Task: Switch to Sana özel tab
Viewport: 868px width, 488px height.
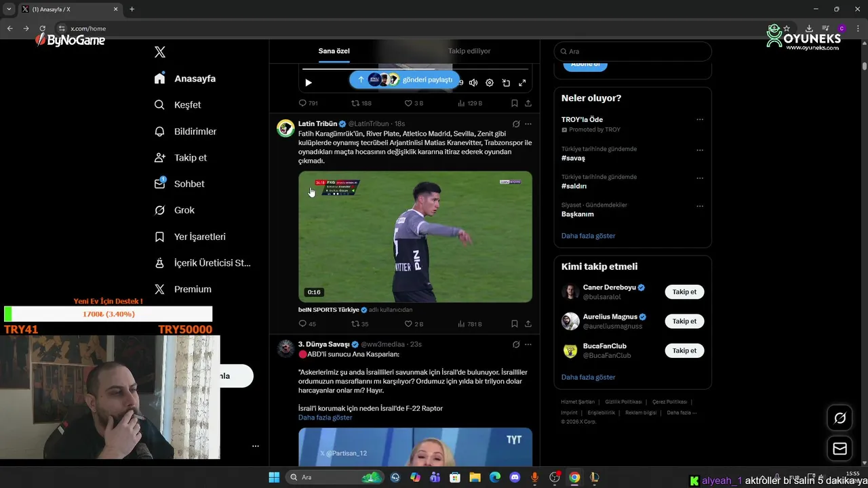Action: click(334, 51)
